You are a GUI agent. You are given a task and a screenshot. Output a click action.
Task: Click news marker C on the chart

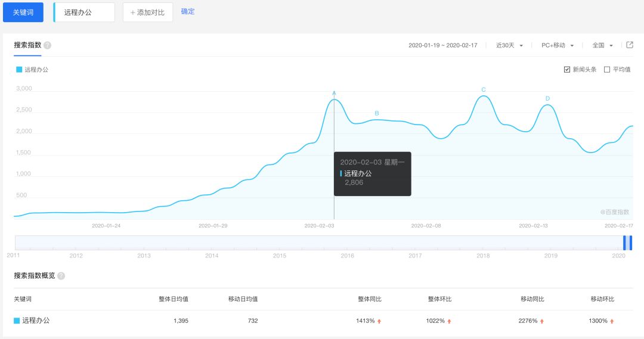(484, 90)
